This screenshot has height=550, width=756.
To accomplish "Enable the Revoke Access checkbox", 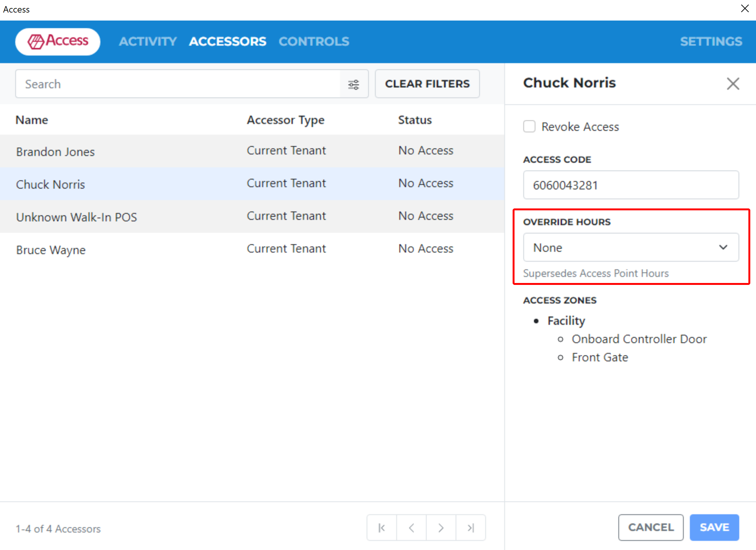I will [x=529, y=126].
